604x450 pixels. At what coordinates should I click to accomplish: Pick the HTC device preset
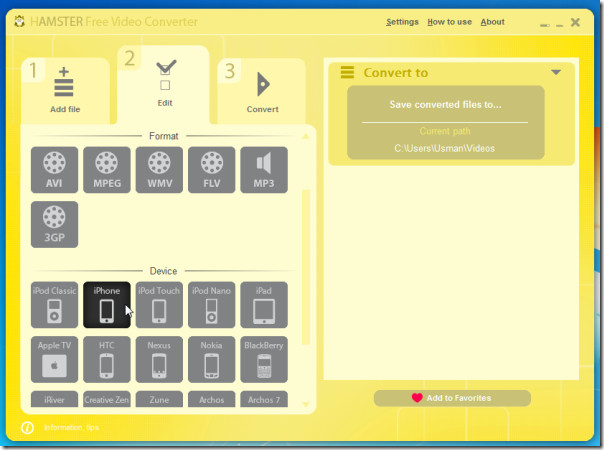[x=107, y=359]
